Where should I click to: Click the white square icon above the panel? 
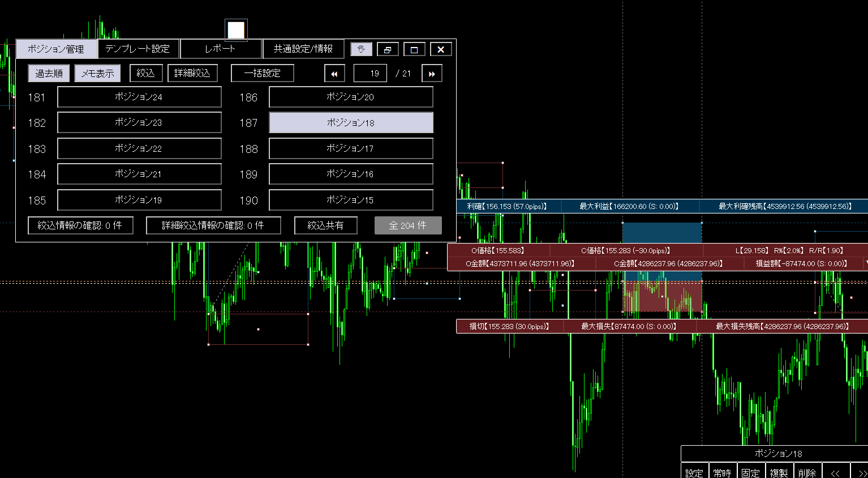coord(236,29)
